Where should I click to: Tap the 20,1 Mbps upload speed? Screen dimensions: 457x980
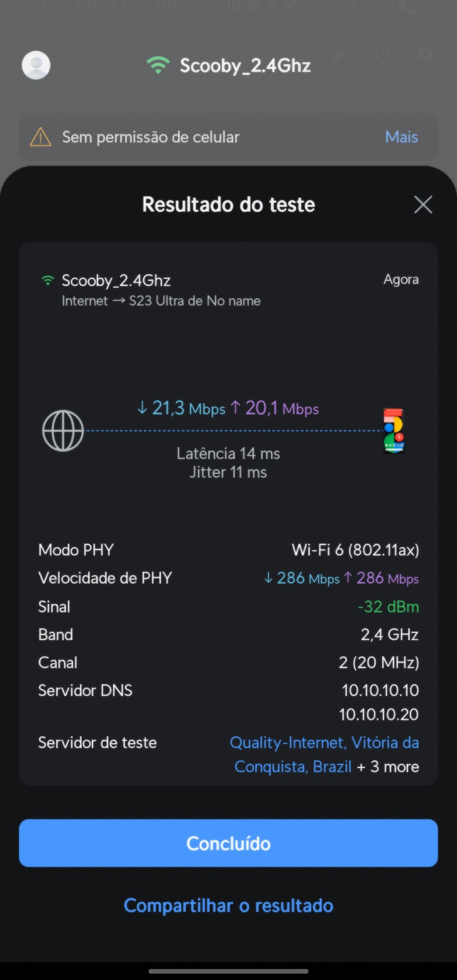click(275, 408)
